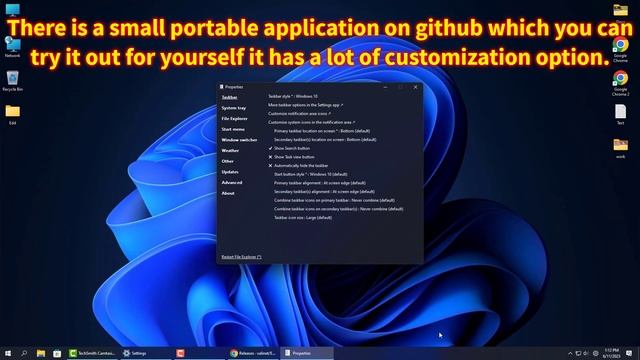
Task: Open volume tray icon
Action: point(586,353)
